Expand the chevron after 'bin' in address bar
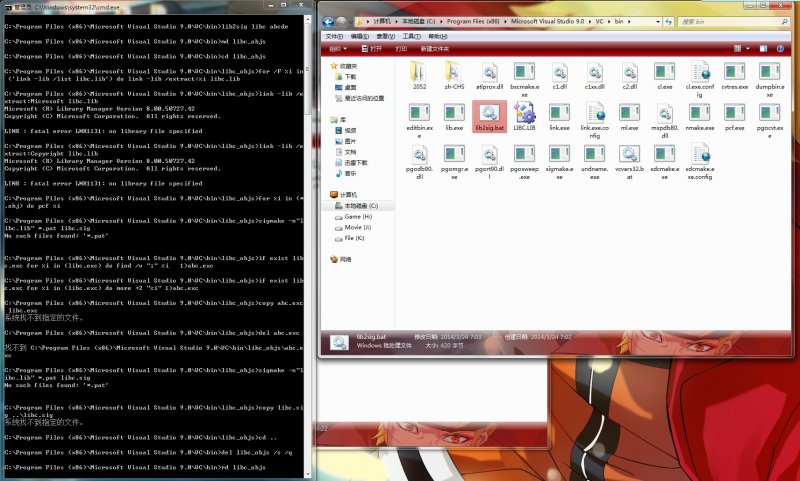The image size is (800, 481). pos(629,22)
